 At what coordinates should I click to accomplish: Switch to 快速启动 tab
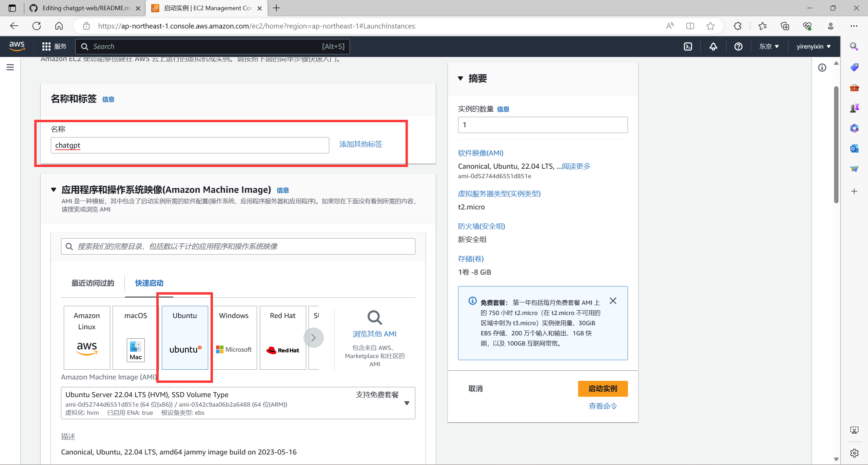coord(149,283)
